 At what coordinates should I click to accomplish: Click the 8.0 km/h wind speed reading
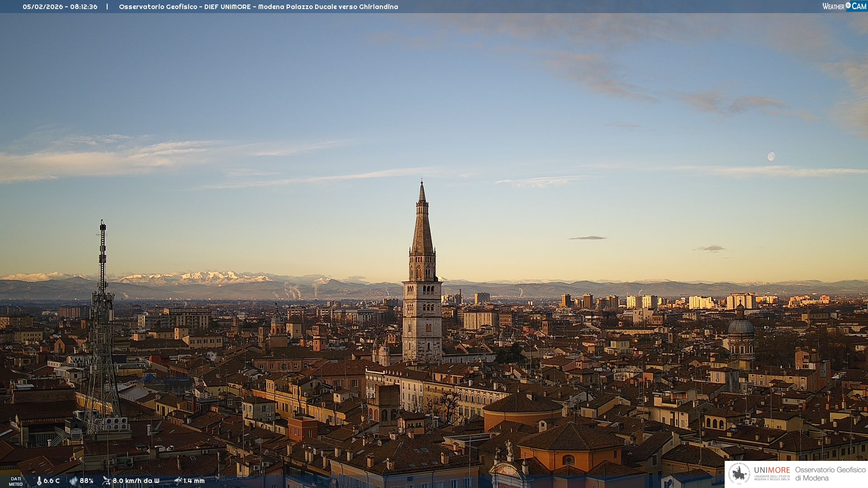(x=136, y=481)
